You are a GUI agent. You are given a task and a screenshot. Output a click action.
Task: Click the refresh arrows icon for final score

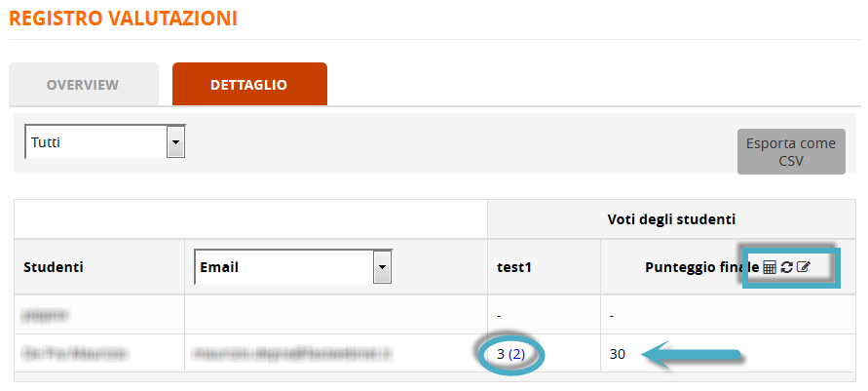click(786, 267)
